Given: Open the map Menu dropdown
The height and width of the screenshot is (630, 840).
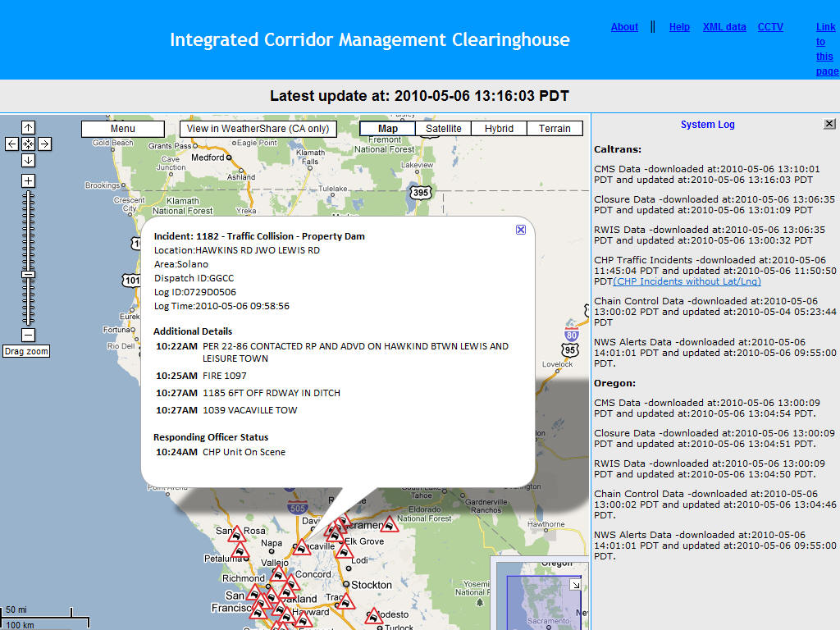Looking at the screenshot, I should (123, 129).
